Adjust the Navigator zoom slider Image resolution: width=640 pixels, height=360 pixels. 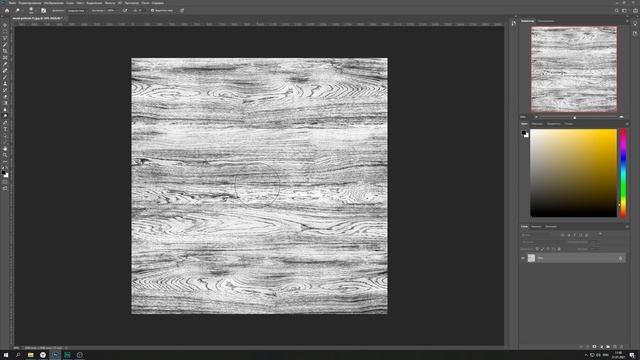click(x=575, y=118)
